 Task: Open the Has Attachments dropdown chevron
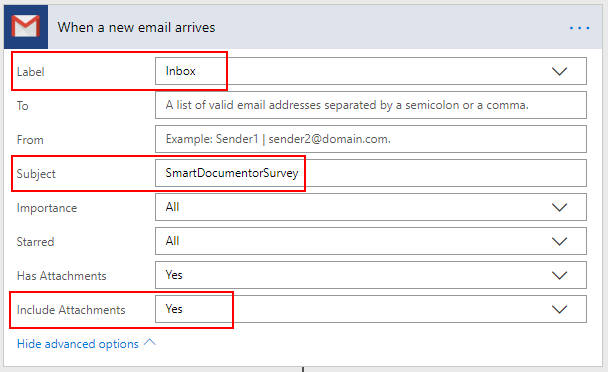click(559, 275)
